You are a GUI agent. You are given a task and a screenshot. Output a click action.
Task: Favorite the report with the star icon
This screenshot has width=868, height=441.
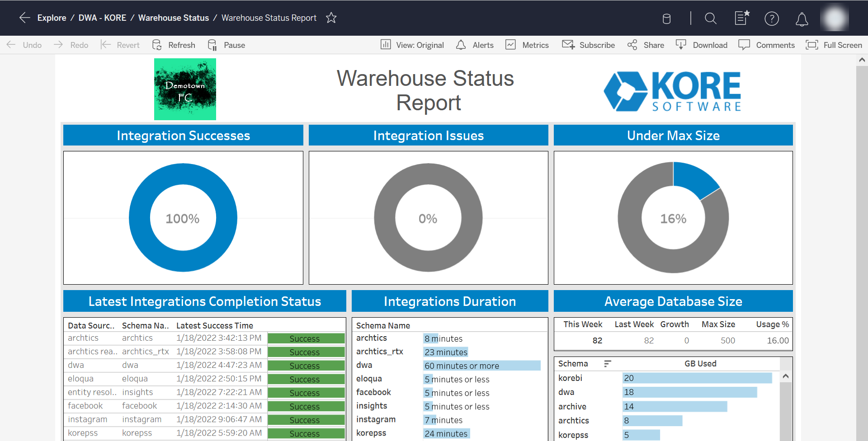pos(331,18)
